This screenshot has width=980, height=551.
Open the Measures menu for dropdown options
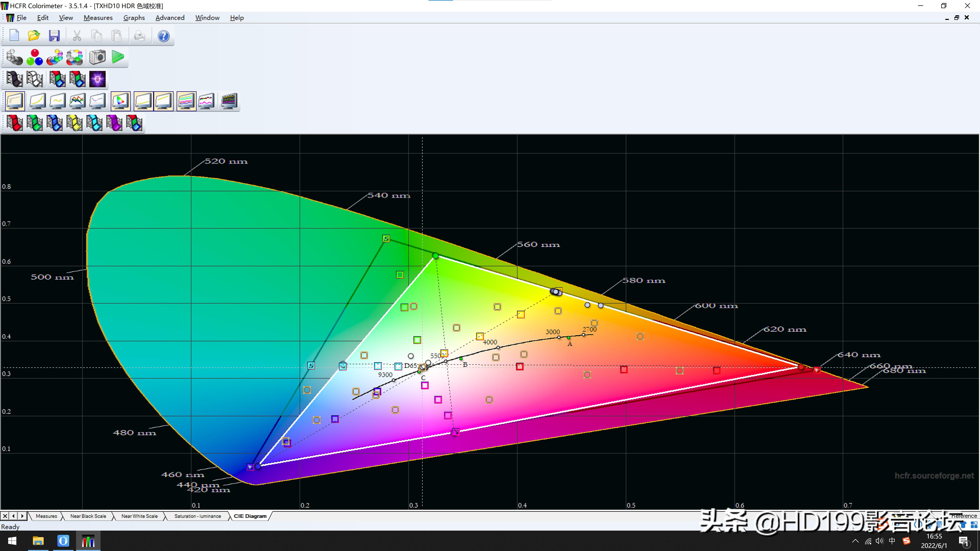point(98,18)
